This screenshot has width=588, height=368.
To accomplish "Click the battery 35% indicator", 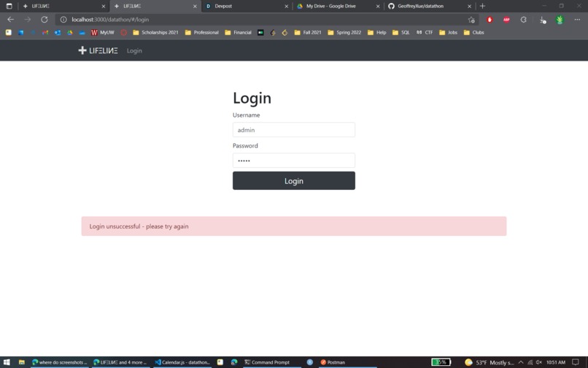I will coord(441,362).
